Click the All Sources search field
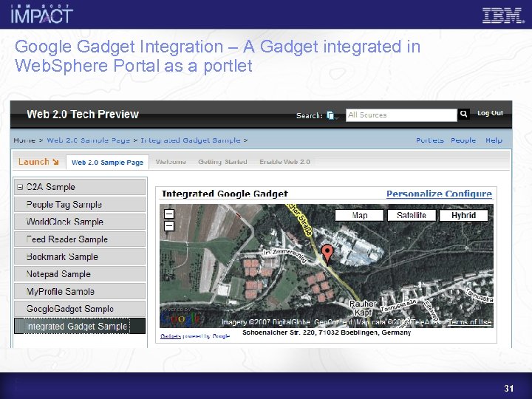532x399 pixels. [x=401, y=115]
